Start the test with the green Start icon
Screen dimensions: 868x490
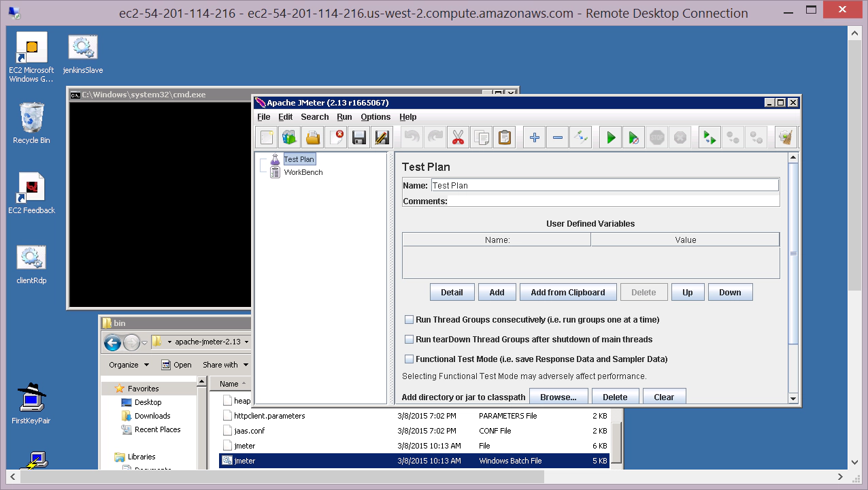(x=610, y=137)
